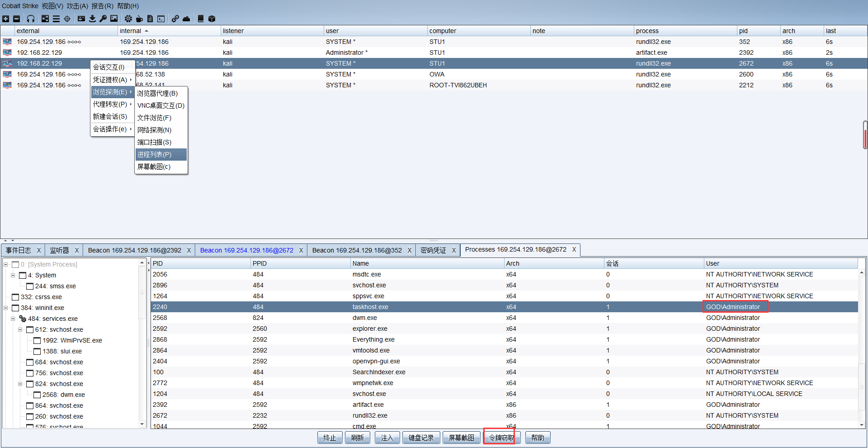Screen dimensions: 868x448
Task: Click the coffee cup Java applet icon
Action: click(x=139, y=19)
